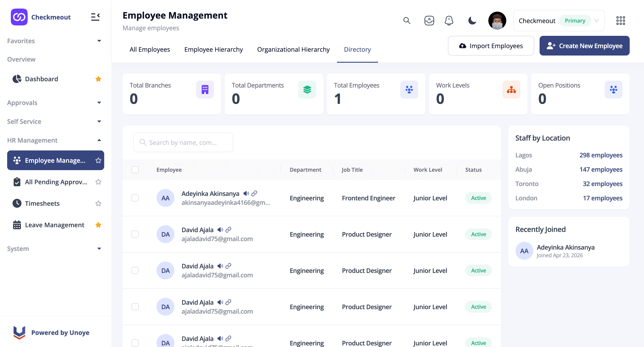Click "17 employees" for London
This screenshot has width=644, height=347.
[x=602, y=198]
